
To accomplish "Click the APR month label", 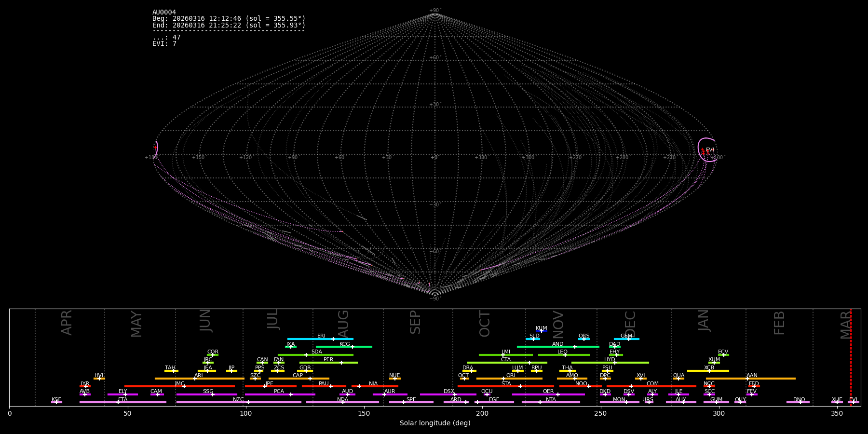I will (67, 322).
